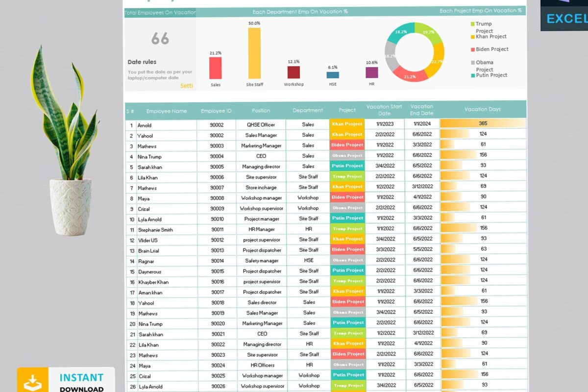Open the Project column header filter
This screenshot has height=392, width=588.
point(347,110)
